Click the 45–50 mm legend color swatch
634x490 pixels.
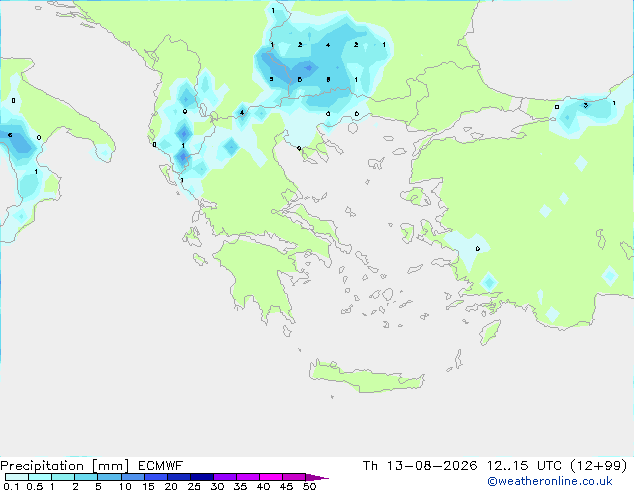pos(294,477)
